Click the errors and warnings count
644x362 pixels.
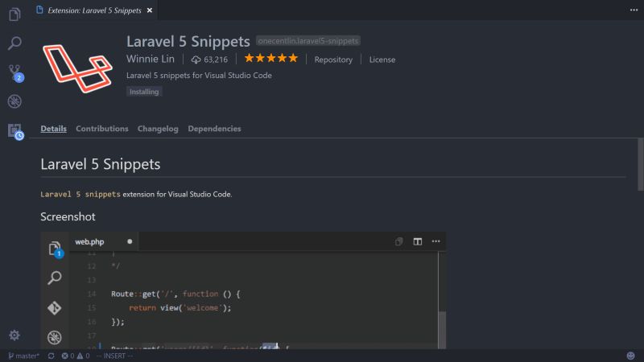coord(76,356)
